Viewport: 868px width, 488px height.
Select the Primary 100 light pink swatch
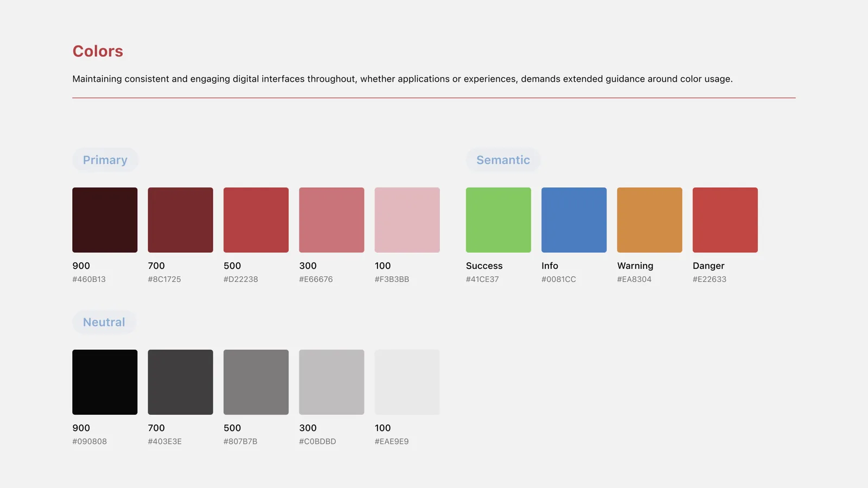(x=407, y=220)
